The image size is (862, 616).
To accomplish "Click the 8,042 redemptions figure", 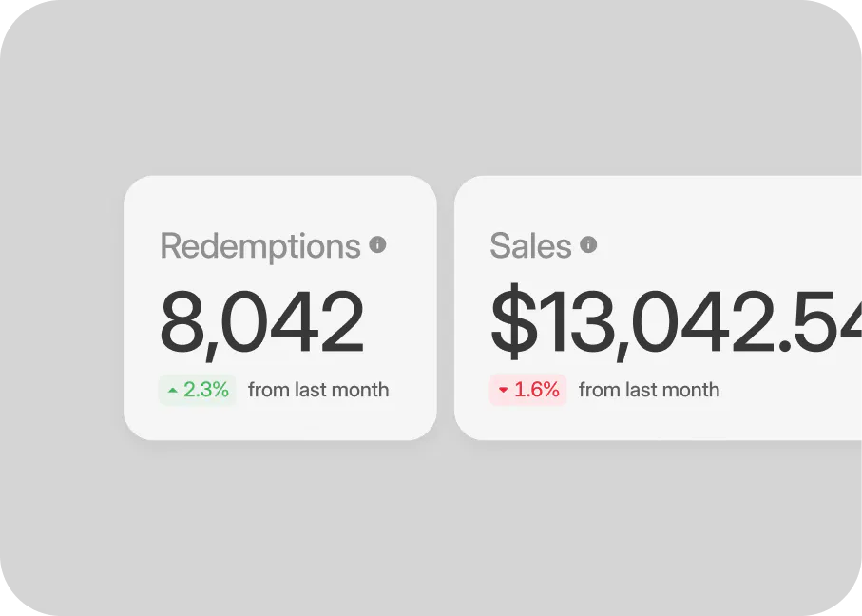I will 261,323.
